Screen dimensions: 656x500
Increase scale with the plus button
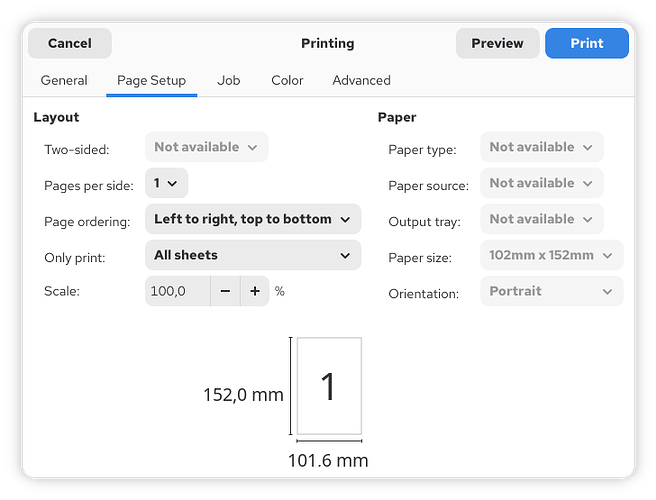click(x=255, y=291)
